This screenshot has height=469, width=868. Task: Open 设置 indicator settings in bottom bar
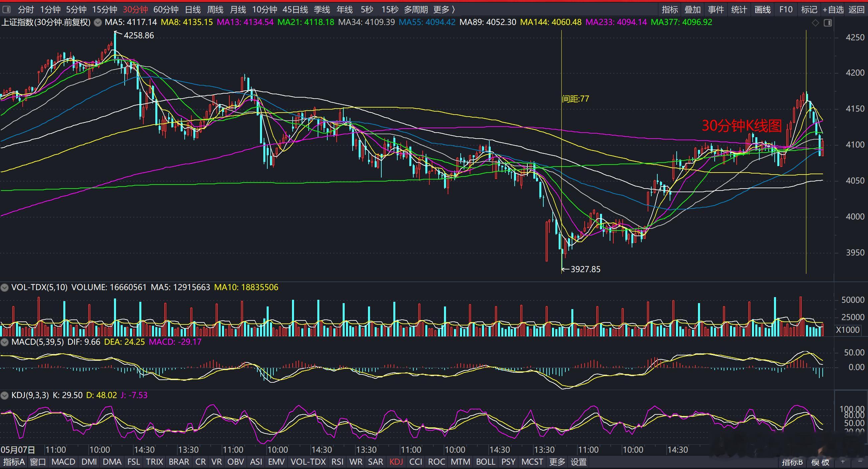point(579,462)
